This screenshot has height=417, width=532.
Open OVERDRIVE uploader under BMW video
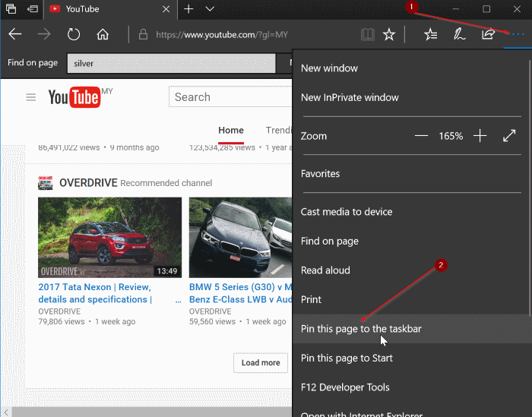click(x=211, y=311)
